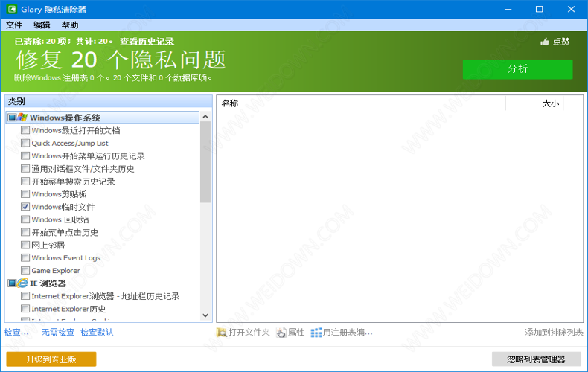
Task: Select Windows操作系统 tree group
Action: [103, 118]
